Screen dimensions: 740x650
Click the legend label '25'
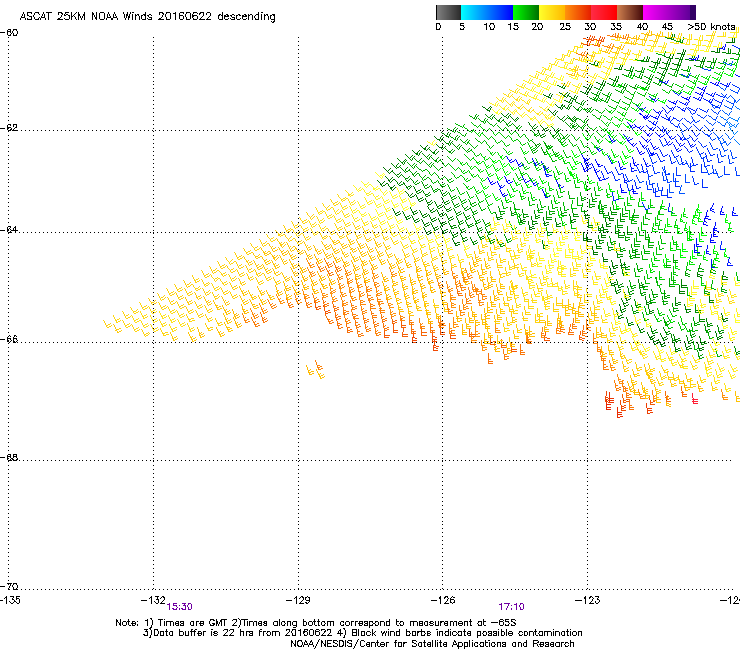click(x=565, y=27)
